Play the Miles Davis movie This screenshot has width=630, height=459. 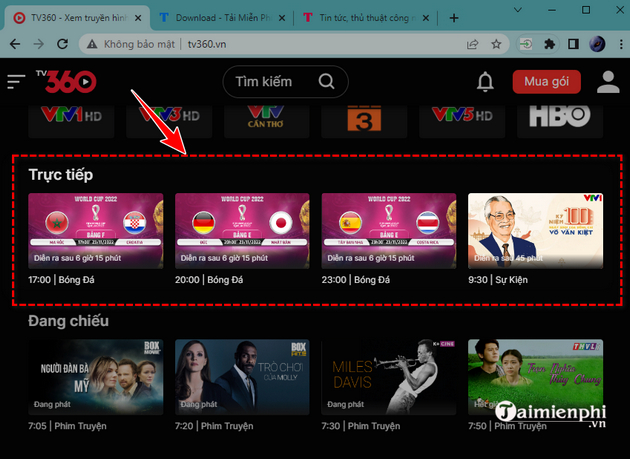(389, 377)
